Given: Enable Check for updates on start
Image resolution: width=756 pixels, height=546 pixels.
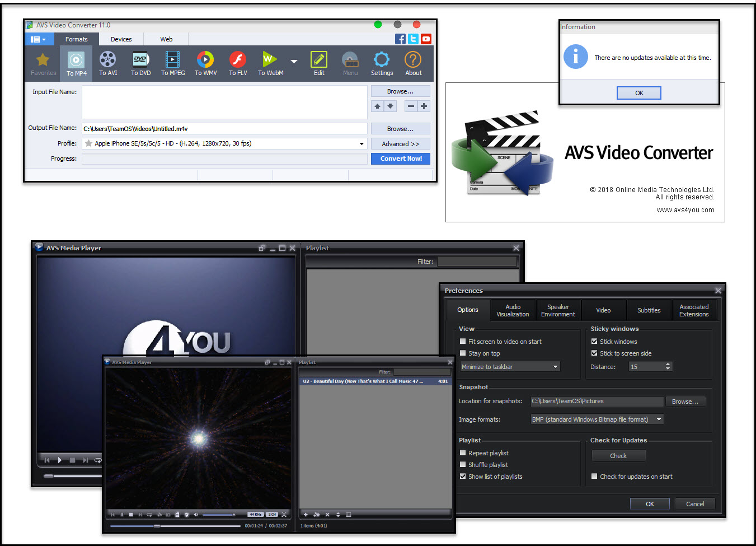Looking at the screenshot, I should (x=594, y=476).
